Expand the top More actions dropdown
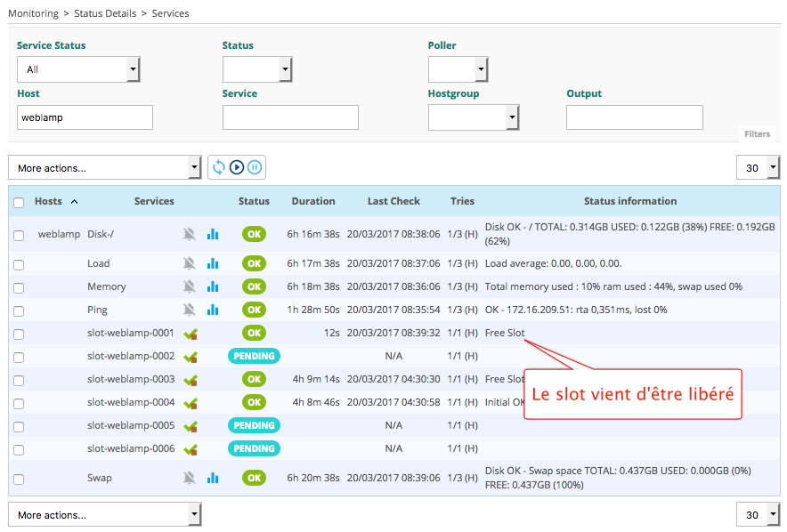This screenshot has height=532, width=787. (x=105, y=167)
